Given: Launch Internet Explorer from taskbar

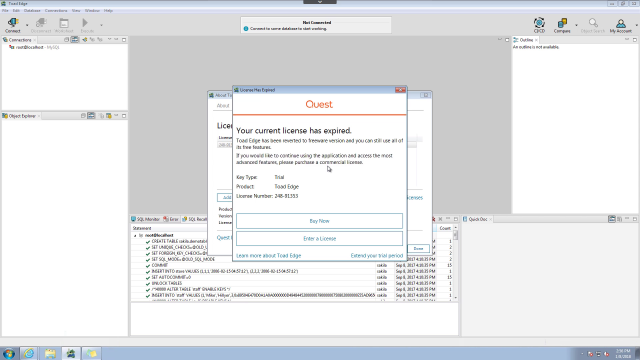Looking at the screenshot, I should (x=29, y=353).
